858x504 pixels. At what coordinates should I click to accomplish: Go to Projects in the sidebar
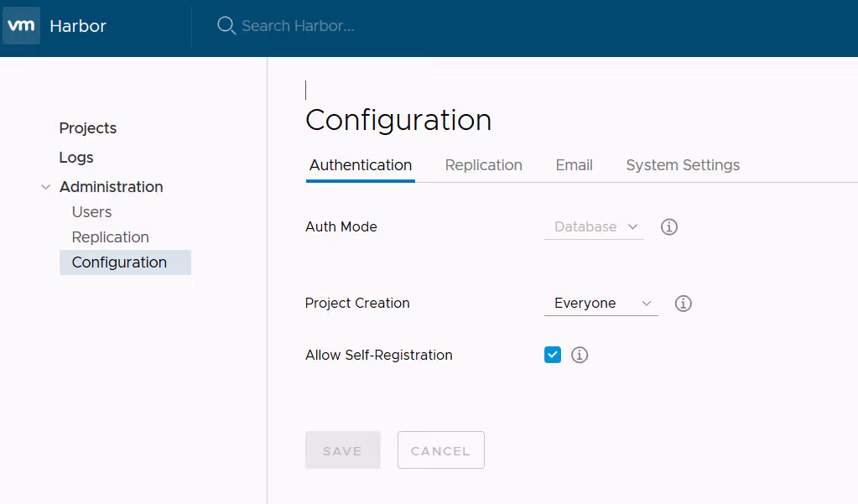(x=87, y=128)
